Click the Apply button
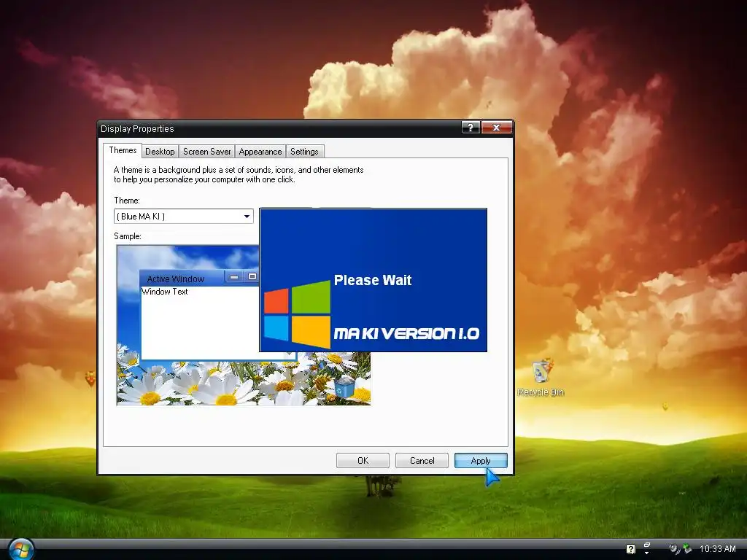 tap(481, 461)
